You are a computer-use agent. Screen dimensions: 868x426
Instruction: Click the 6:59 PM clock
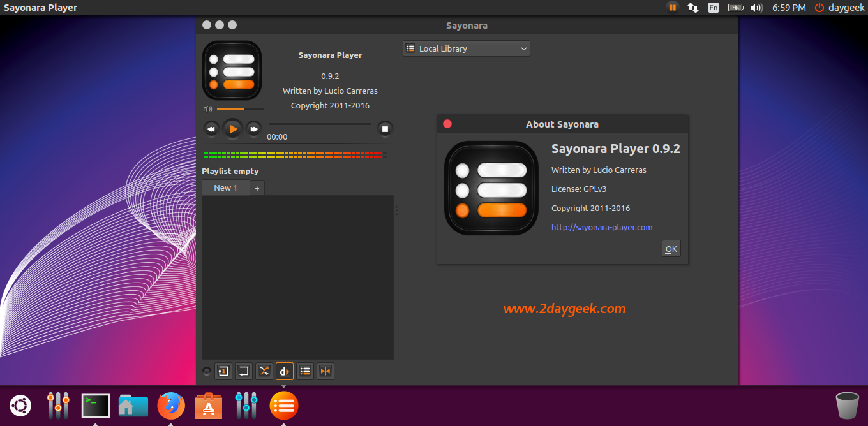tap(789, 8)
